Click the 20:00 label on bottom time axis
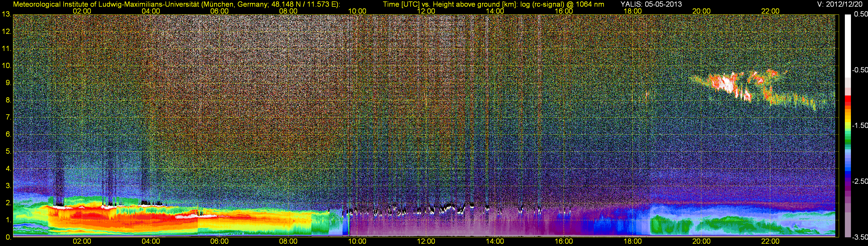The height and width of the screenshot is (246, 868). (702, 241)
